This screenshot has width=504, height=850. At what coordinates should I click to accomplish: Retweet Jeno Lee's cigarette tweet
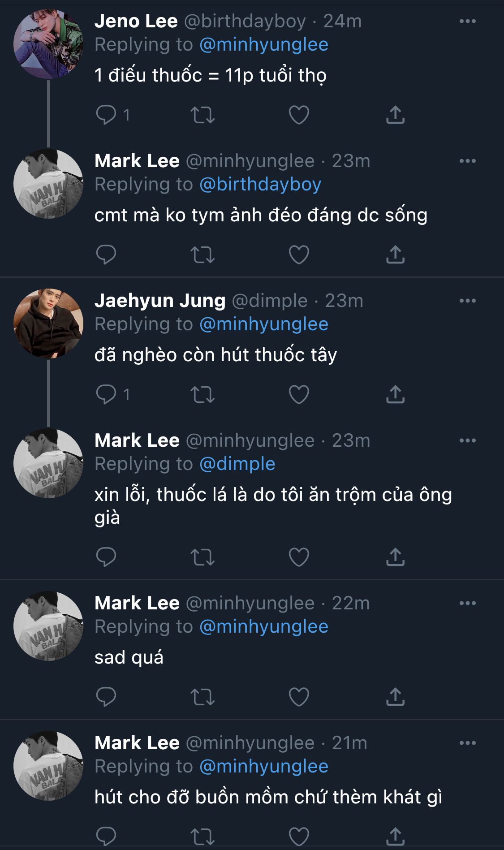click(x=202, y=115)
